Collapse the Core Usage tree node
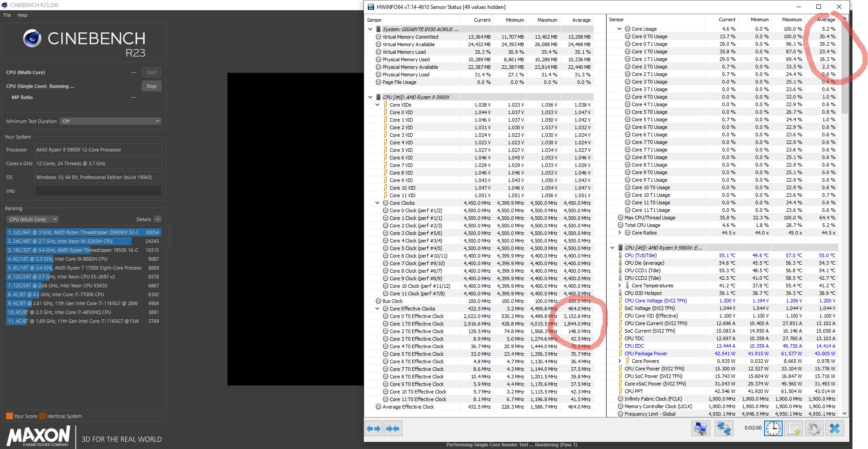 pyautogui.click(x=619, y=29)
